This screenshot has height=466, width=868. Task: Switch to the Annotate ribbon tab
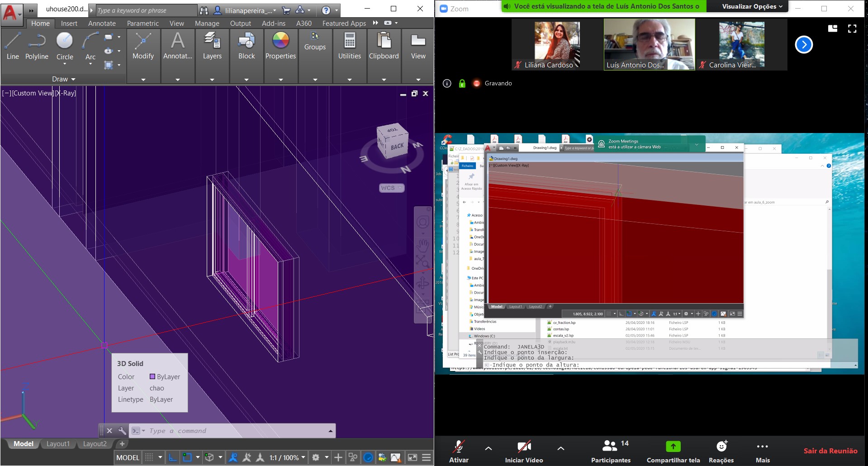click(102, 24)
